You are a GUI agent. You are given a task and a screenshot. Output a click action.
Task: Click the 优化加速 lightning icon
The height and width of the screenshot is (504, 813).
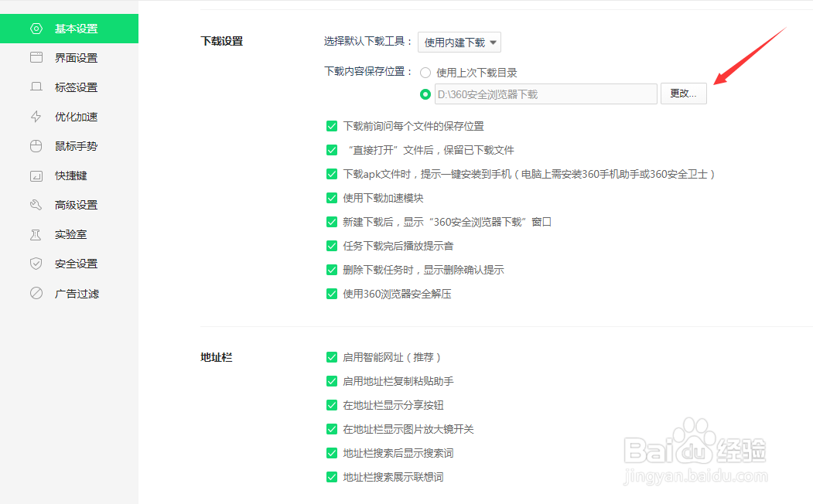tap(36, 117)
